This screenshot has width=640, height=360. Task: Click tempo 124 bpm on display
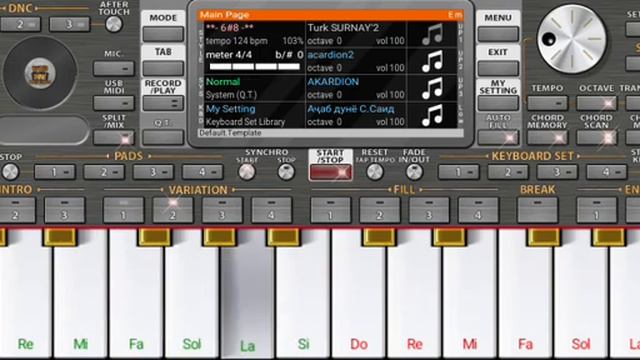point(237,41)
